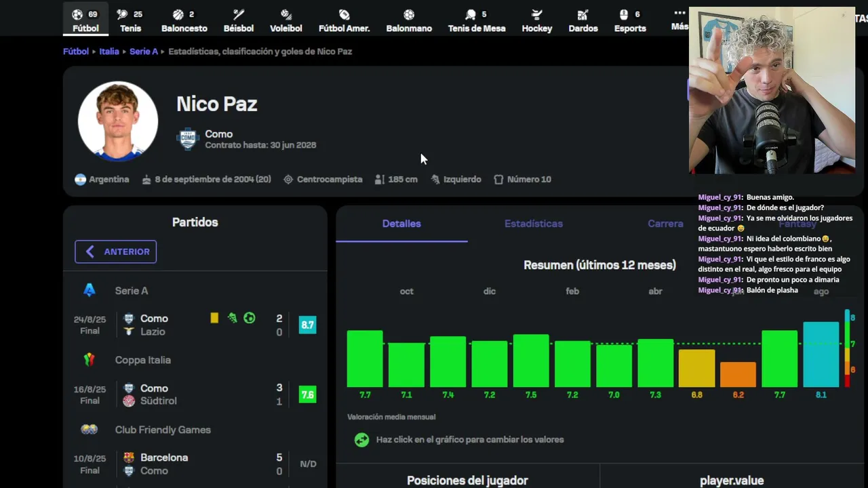This screenshot has width=868, height=488.
Task: Click the Como club crest icon
Action: pos(187,139)
